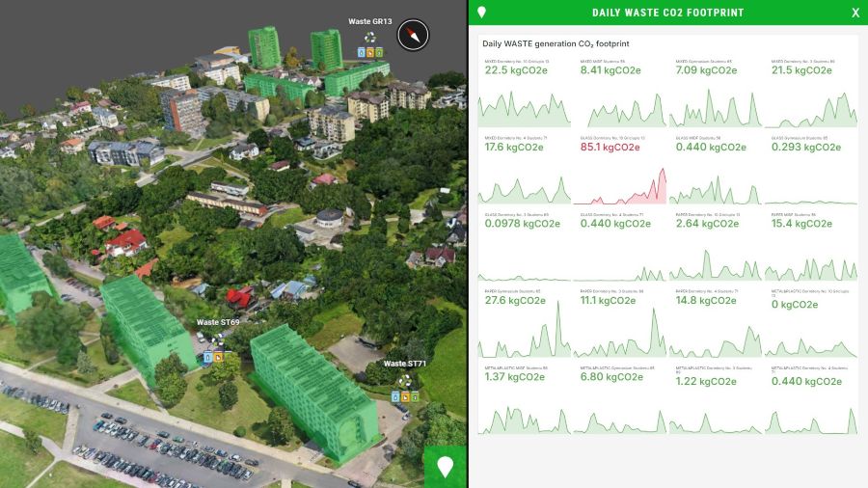Click the 0.0978 kgCO2e glass value
The image size is (868, 488).
click(x=522, y=223)
